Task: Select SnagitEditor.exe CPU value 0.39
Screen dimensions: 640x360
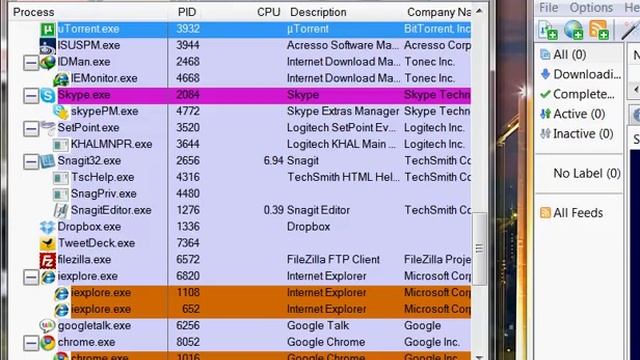Action: (x=273, y=210)
